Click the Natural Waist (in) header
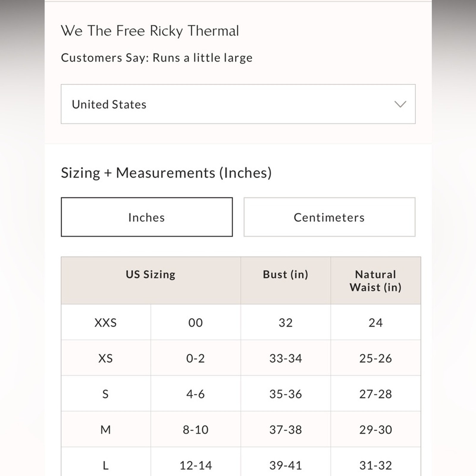This screenshot has width=476, height=476. tap(376, 281)
